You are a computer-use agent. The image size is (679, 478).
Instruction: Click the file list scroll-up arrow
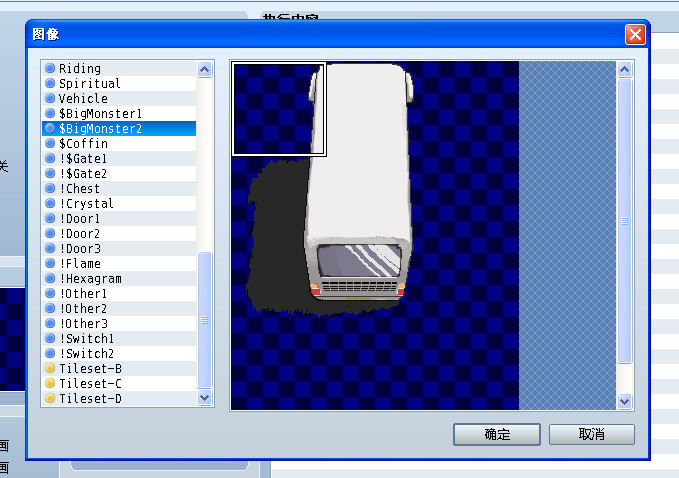(x=205, y=69)
